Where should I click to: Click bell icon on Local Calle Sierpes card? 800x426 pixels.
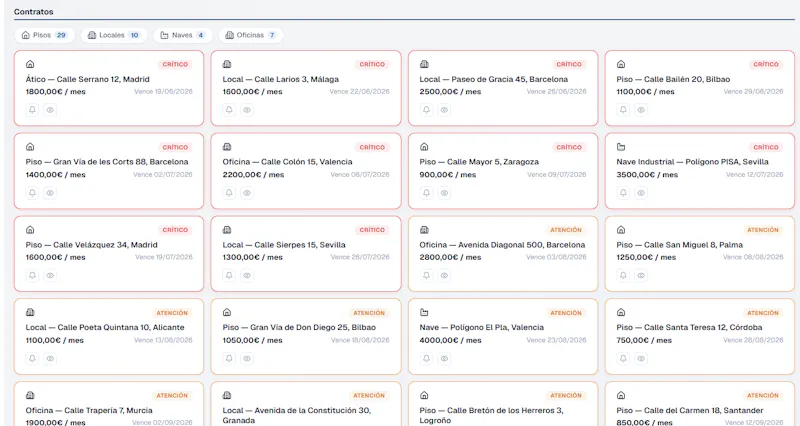click(229, 275)
